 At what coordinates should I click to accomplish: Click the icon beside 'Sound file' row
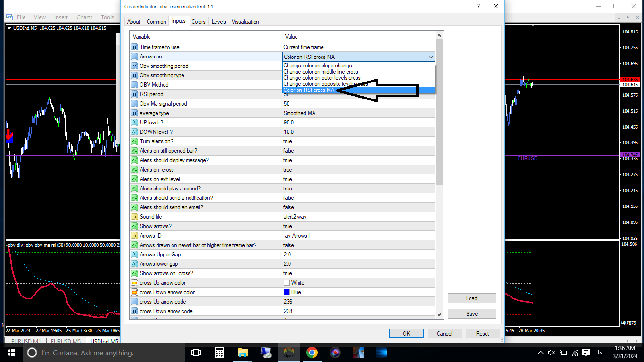tap(134, 217)
